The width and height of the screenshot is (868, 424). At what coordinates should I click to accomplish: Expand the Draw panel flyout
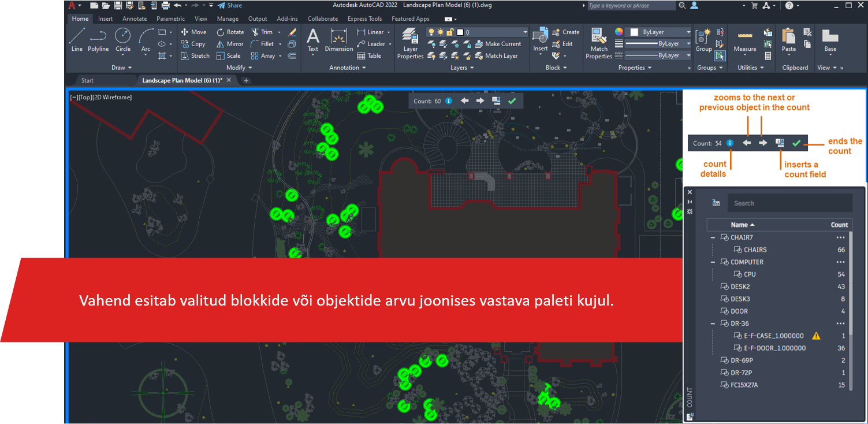(122, 68)
